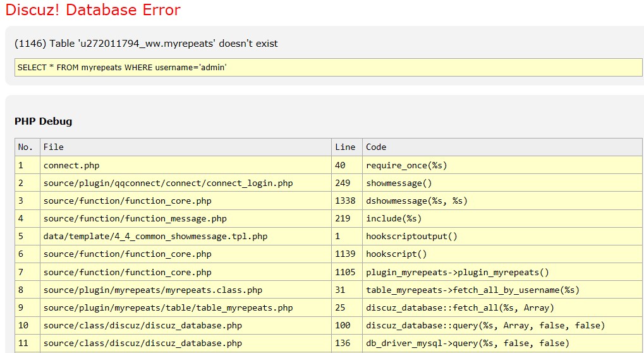Screen dimensions: 644x353
Task: Click the hookscript() code cell
Action: point(502,254)
